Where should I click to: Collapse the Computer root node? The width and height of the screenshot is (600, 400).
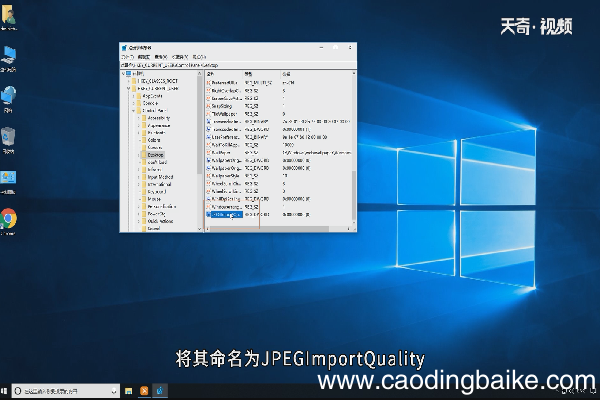[x=123, y=73]
